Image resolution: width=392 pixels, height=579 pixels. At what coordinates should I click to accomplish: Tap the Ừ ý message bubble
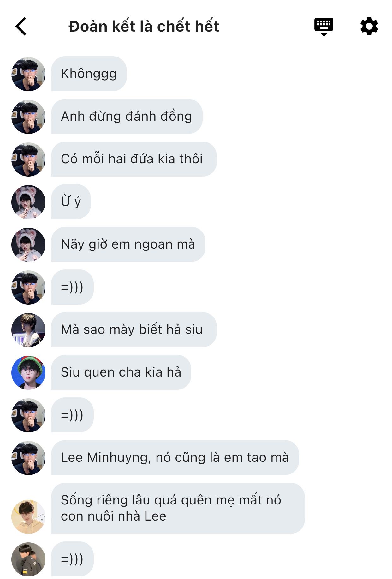[x=71, y=202]
